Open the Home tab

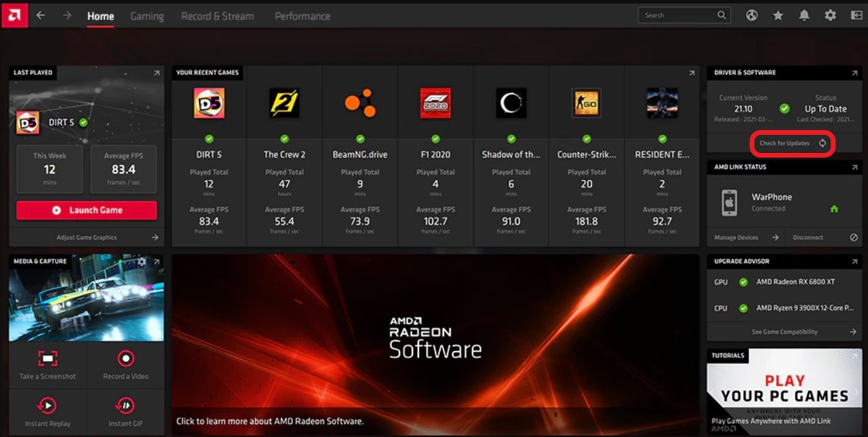point(100,16)
